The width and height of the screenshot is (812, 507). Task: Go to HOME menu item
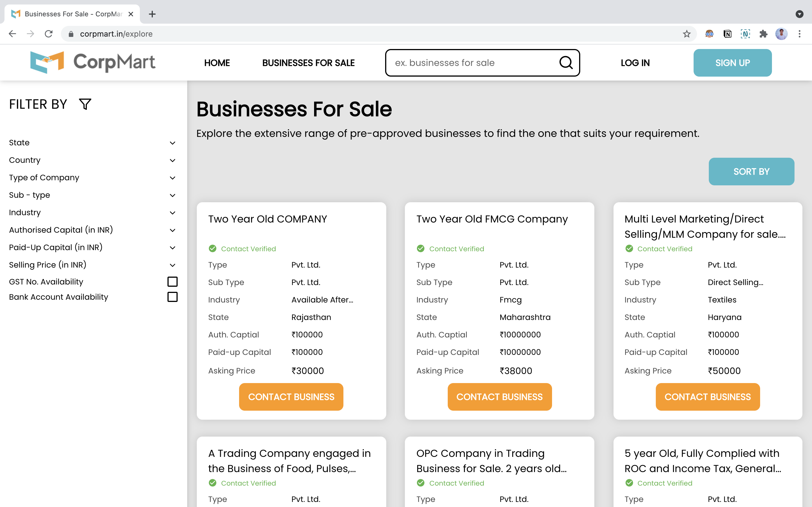217,63
